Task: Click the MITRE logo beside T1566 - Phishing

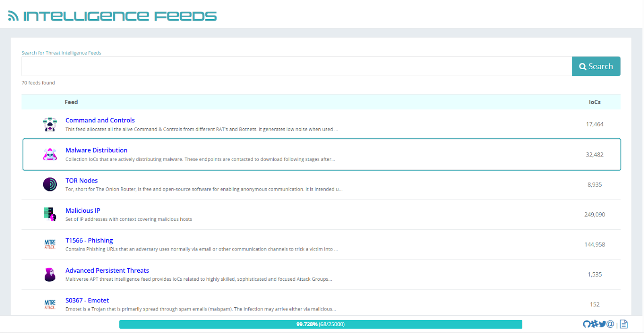Action: click(50, 245)
